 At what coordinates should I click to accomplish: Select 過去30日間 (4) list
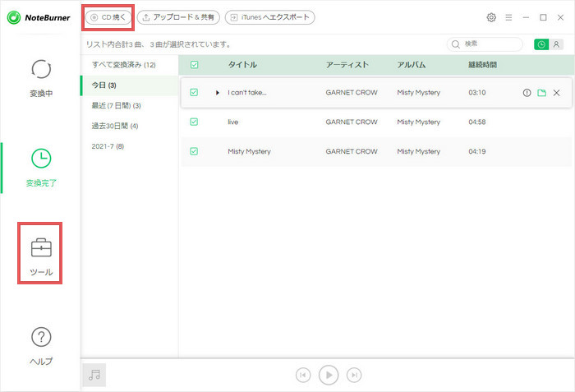129,126
